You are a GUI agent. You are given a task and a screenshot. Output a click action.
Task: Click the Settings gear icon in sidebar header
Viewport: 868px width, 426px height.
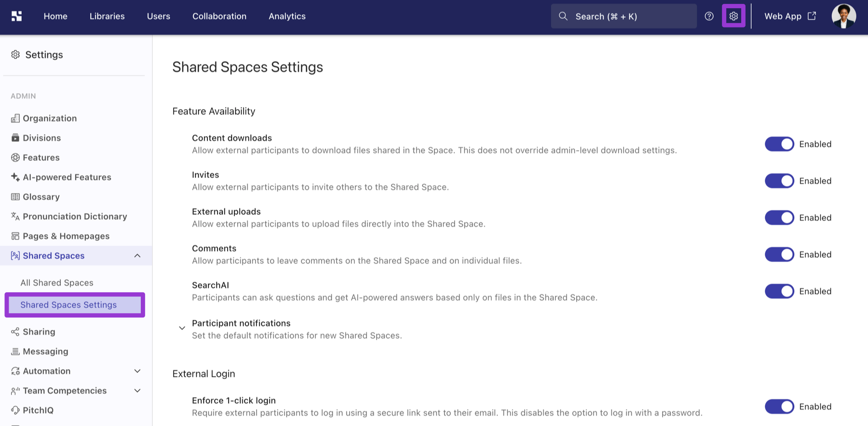15,55
